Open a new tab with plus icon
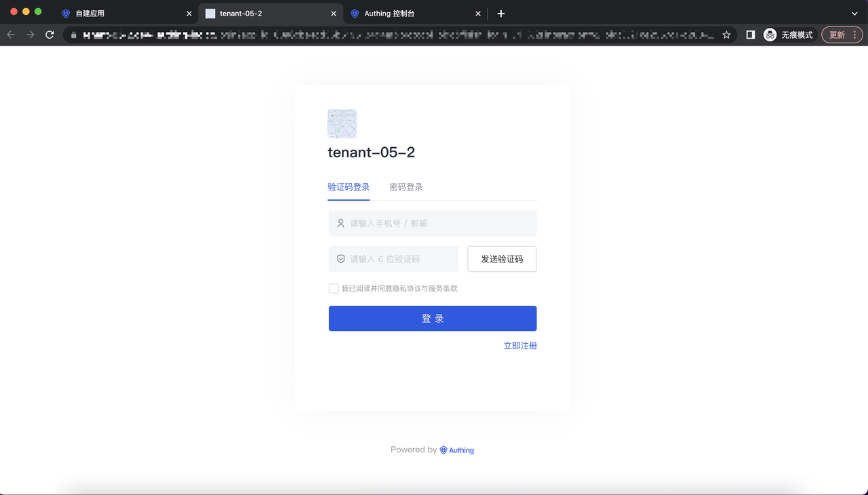Screen dimensions: 868x495 click(500, 14)
